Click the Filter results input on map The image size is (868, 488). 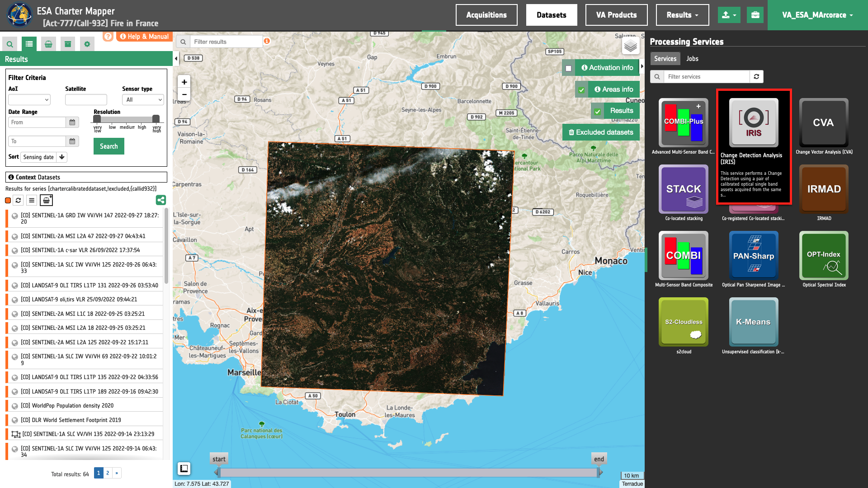(226, 42)
